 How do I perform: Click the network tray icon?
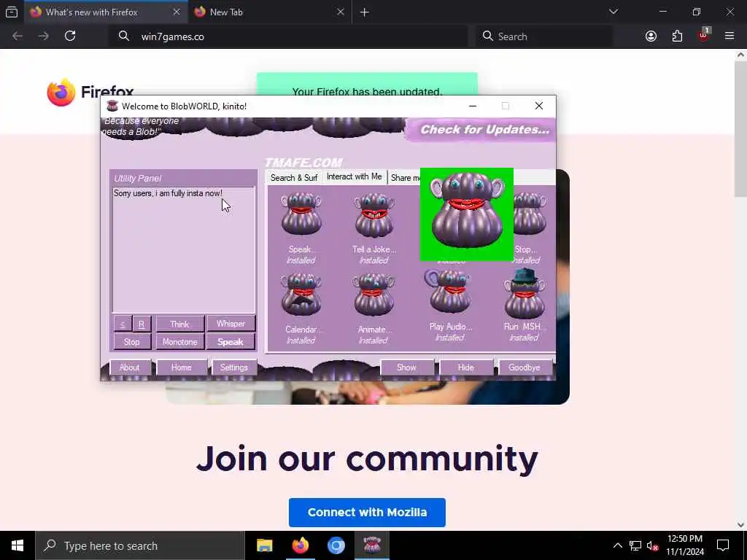tap(635, 545)
